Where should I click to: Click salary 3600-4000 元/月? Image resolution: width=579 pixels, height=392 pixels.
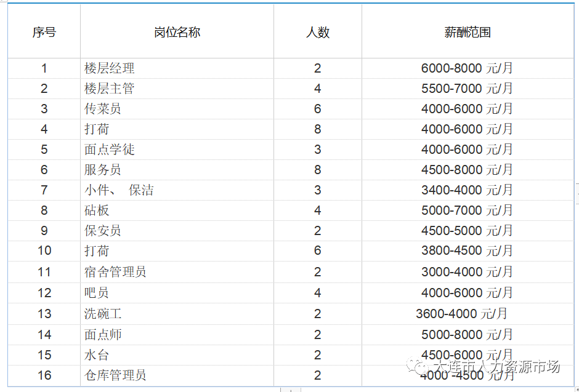(461, 314)
